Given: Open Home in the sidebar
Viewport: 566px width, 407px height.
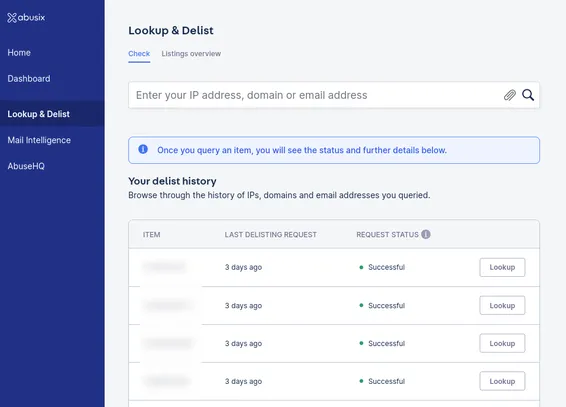Looking at the screenshot, I should [x=19, y=53].
